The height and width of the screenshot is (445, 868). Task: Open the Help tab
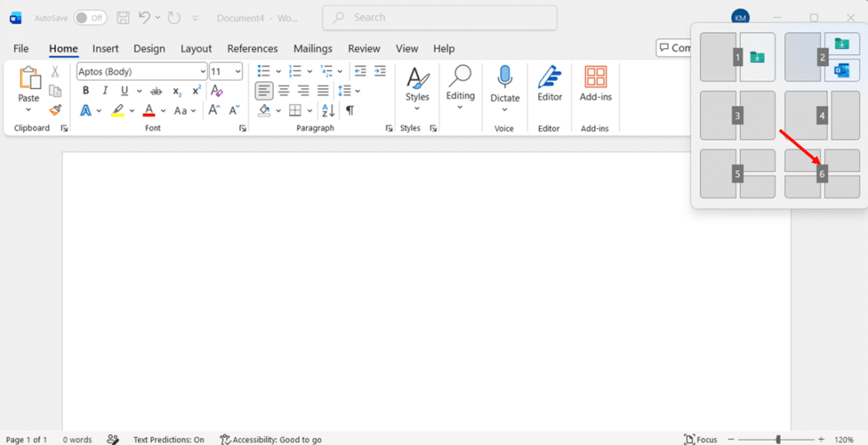pyautogui.click(x=444, y=48)
